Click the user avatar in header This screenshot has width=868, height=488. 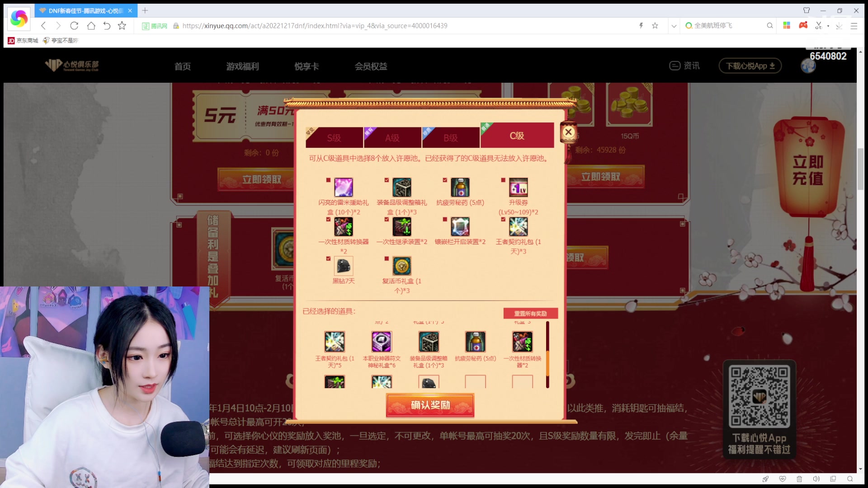tap(808, 66)
